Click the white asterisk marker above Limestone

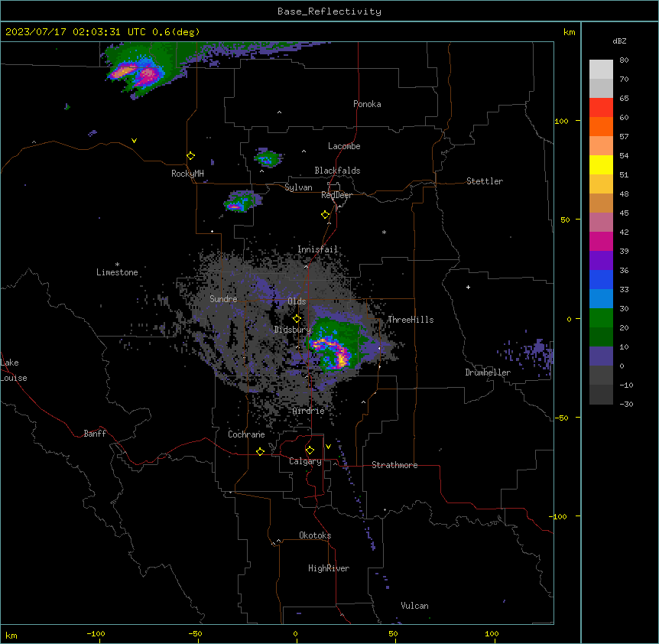tap(117, 265)
